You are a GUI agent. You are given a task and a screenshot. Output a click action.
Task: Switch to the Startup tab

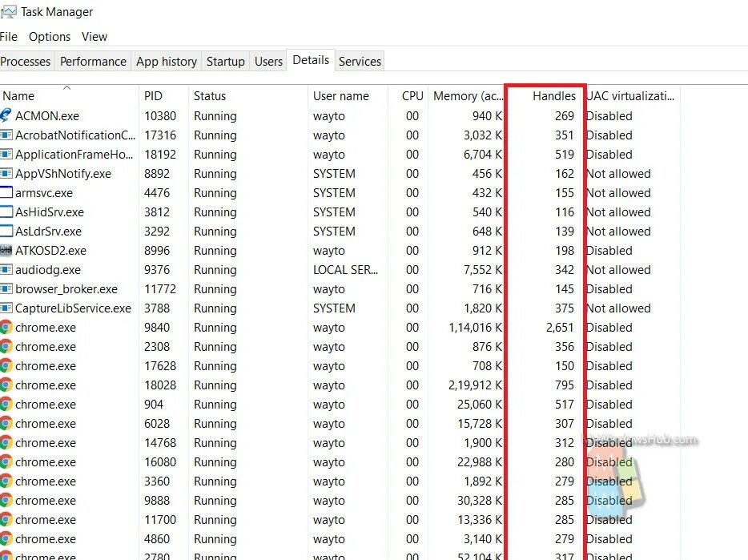coord(226,62)
